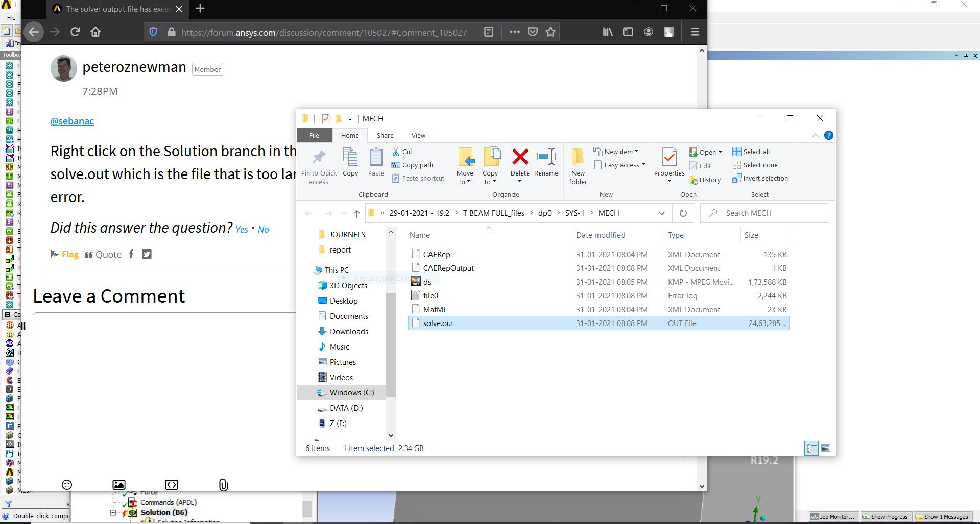Switch to details view using the status bar toggle
The width and height of the screenshot is (980, 524).
point(811,448)
